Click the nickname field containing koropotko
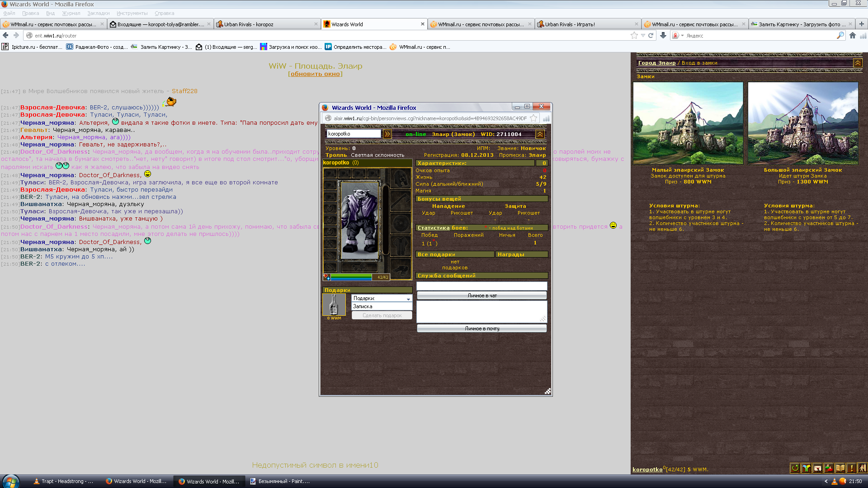This screenshot has width=868, height=488. 354,134
